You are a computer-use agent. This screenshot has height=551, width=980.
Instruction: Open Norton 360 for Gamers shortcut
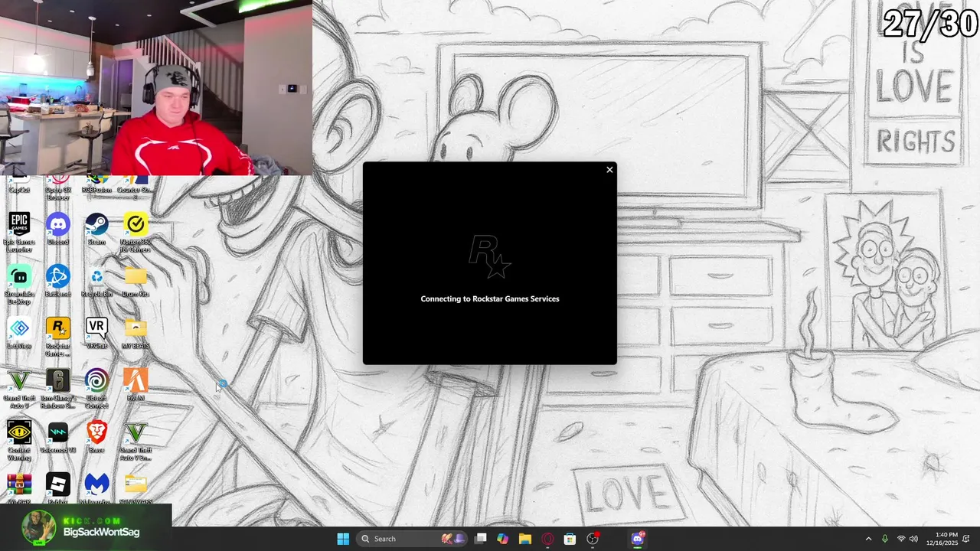click(x=136, y=232)
